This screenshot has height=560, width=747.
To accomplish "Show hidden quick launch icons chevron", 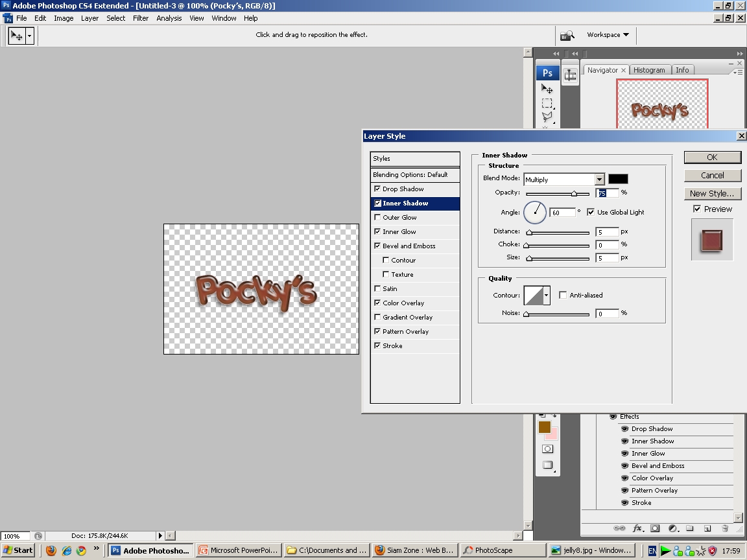I will tap(96, 548).
